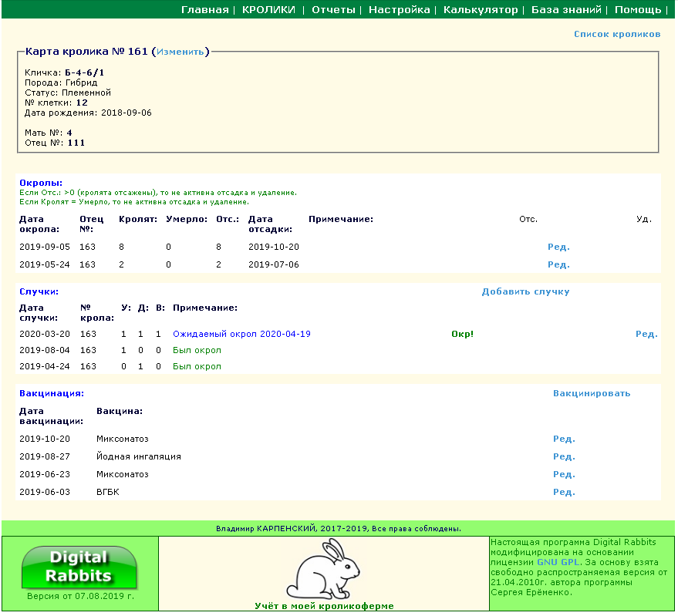Open mother rabbit № 4
The width and height of the screenshot is (678, 616).
(x=69, y=133)
